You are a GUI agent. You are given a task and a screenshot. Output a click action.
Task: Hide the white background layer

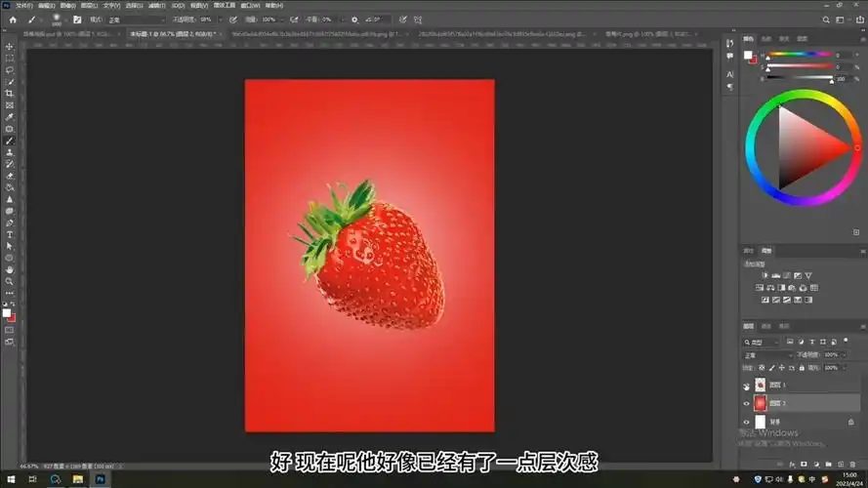(746, 423)
